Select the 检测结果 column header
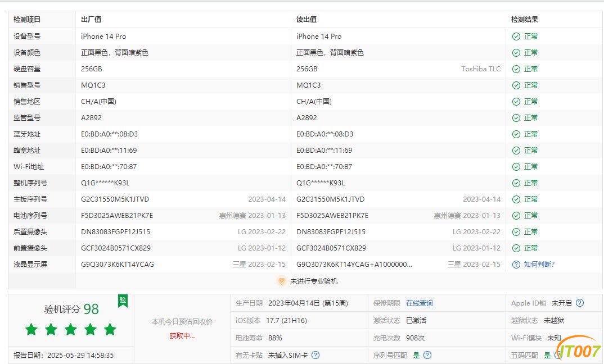 525,20
